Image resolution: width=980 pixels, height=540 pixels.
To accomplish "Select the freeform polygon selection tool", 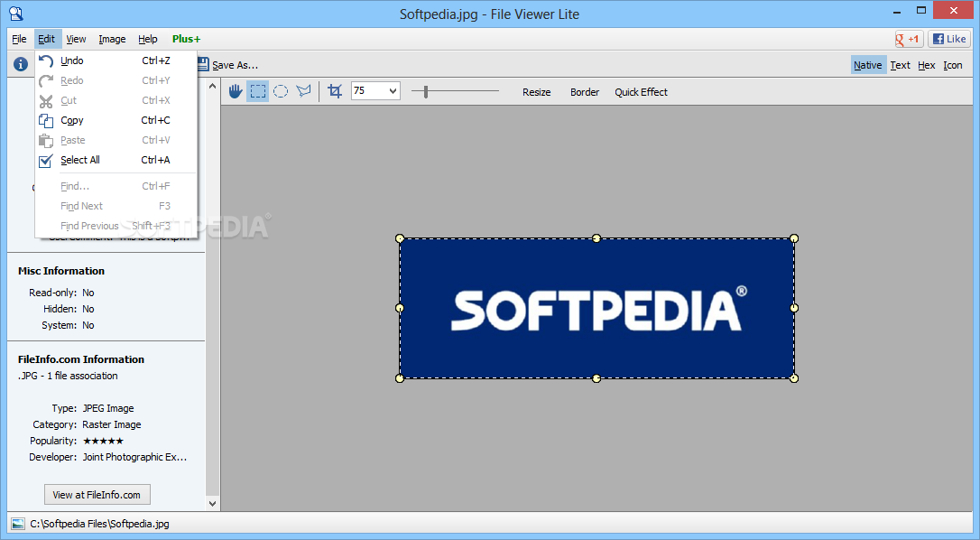I will [x=304, y=91].
